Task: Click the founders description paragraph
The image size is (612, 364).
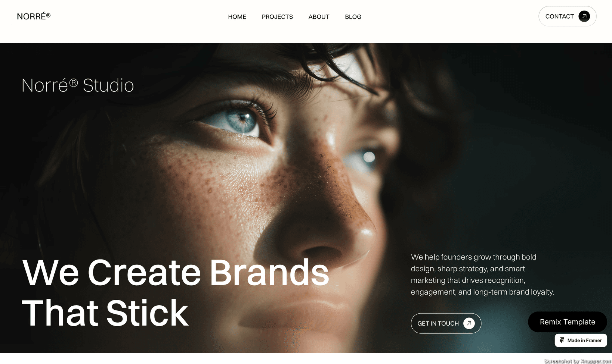Action: [482, 274]
